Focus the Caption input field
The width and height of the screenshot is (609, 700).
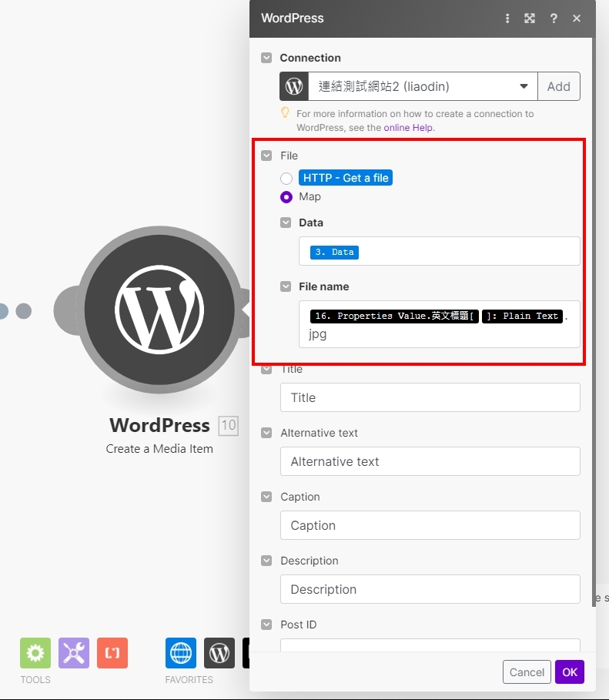pyautogui.click(x=430, y=525)
